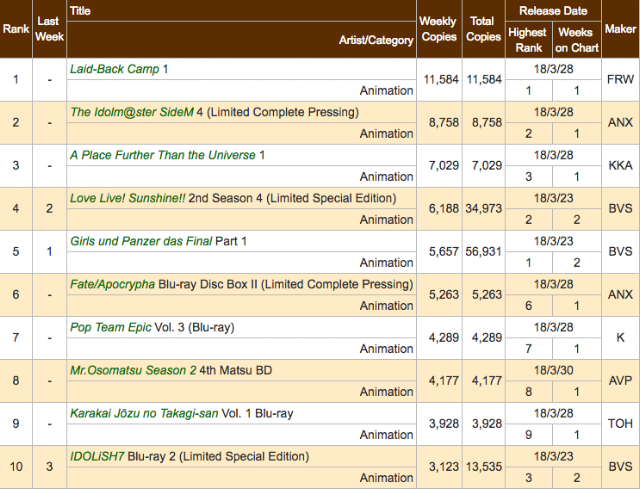Open the IDOLiSH7 title link
640x489 pixels.
click(x=97, y=456)
